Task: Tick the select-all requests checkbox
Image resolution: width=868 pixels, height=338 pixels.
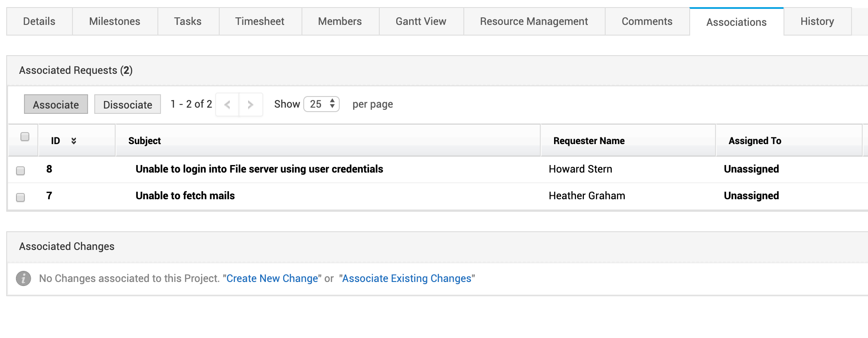Action: (25, 137)
